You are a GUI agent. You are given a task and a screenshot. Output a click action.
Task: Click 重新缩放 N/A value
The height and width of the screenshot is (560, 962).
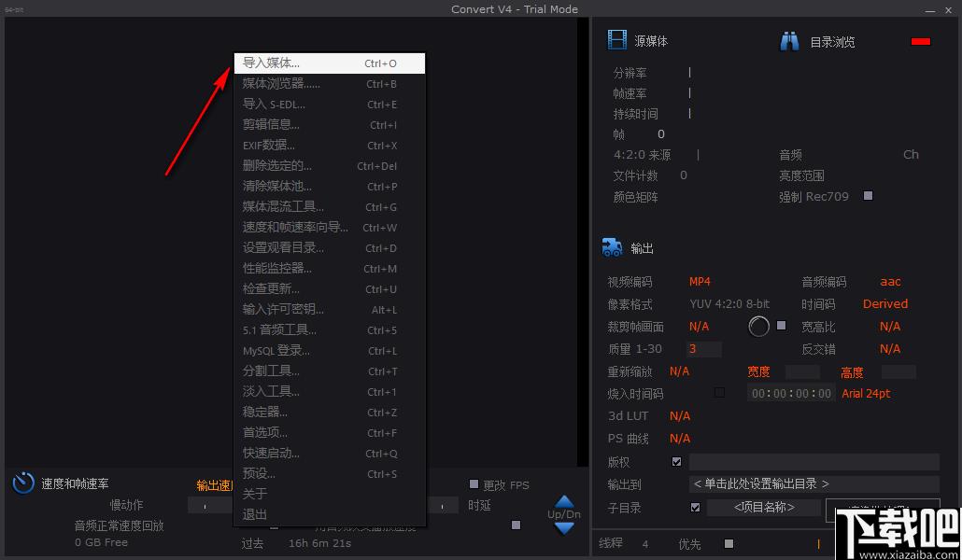coord(679,371)
